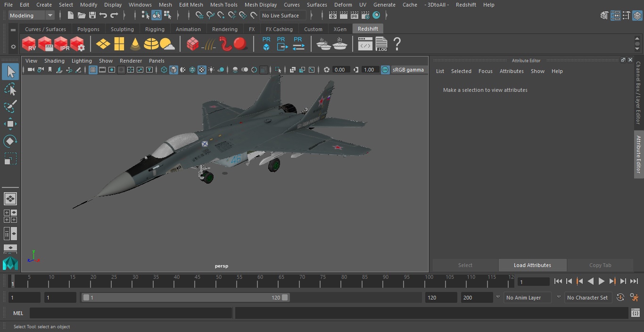Click the Select button in Attribute Editor
The image size is (644, 332).
(465, 265)
